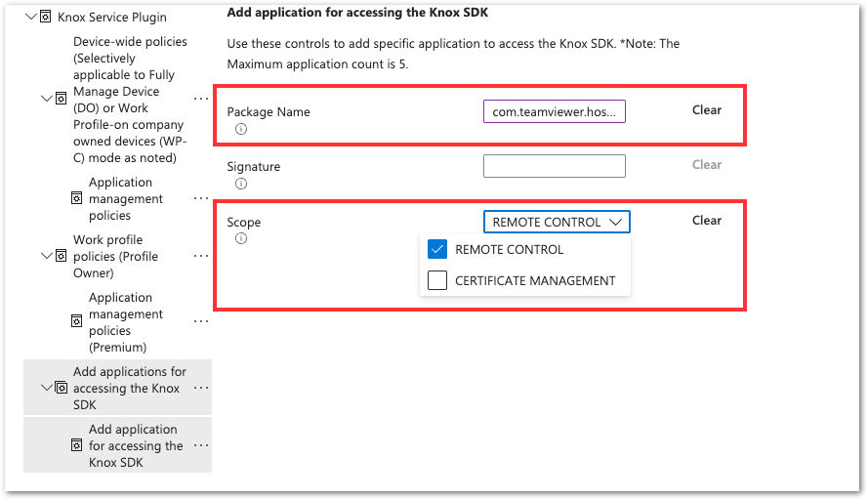Open more options for Add application for accessing
The image size is (868, 500).
tap(201, 445)
